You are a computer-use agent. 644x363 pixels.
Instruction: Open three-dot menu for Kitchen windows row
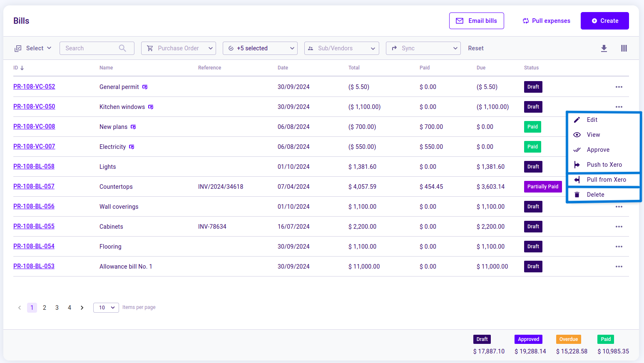tap(619, 107)
